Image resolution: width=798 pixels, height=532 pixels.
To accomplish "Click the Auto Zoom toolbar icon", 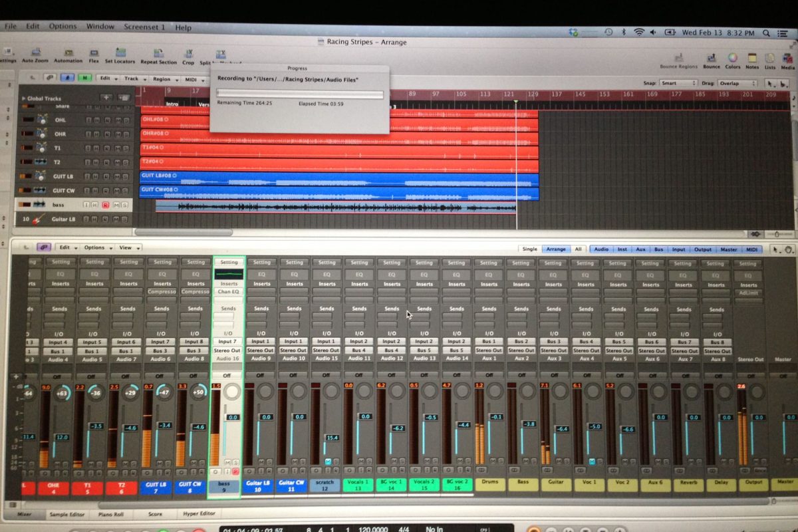I will click(35, 53).
